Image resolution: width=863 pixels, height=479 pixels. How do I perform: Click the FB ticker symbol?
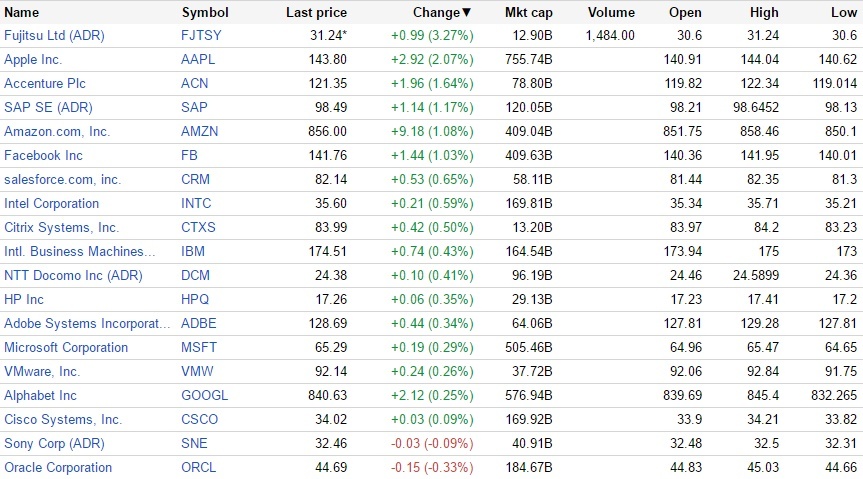click(189, 156)
